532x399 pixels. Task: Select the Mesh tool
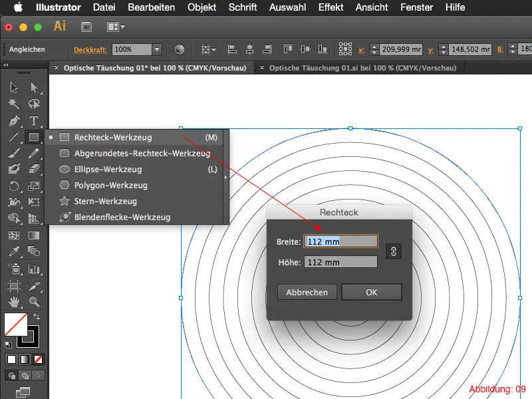pyautogui.click(x=14, y=235)
